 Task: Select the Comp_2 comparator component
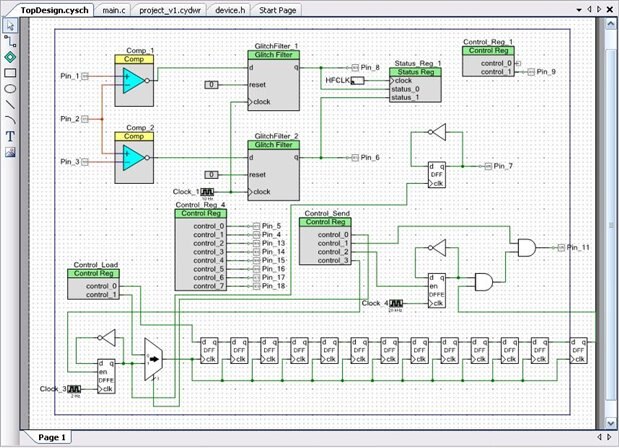click(134, 157)
